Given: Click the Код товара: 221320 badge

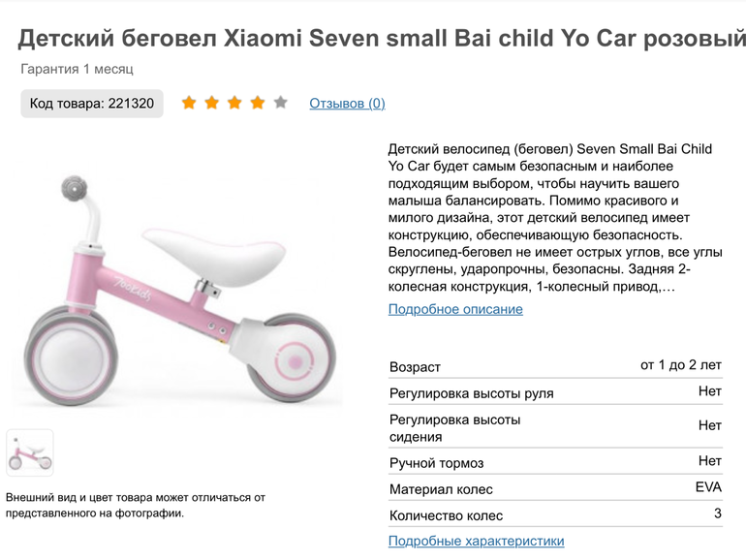Looking at the screenshot, I should point(92,104).
